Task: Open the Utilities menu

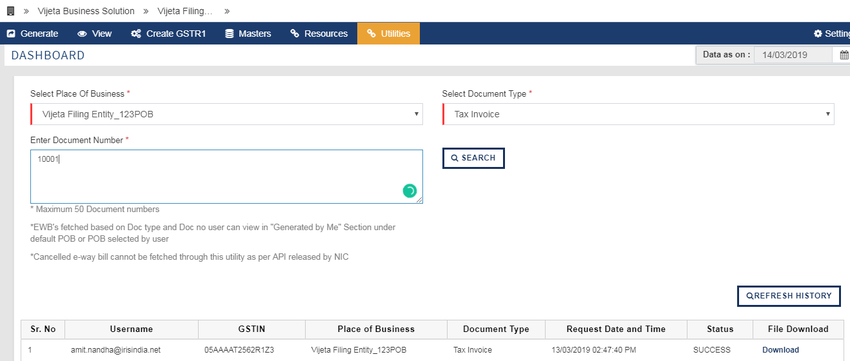Action: click(x=388, y=34)
